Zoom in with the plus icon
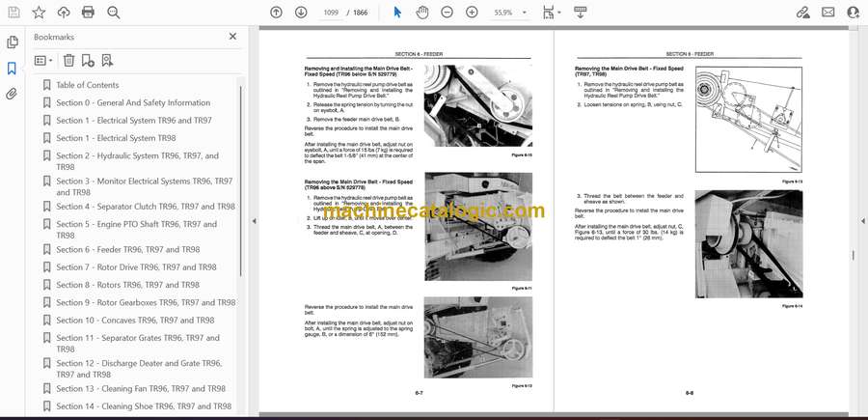Screen dimensions: 868x420 472,13
